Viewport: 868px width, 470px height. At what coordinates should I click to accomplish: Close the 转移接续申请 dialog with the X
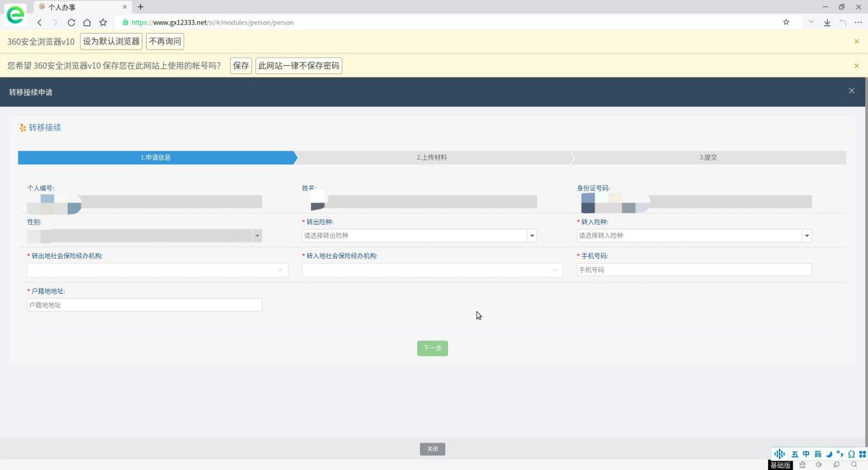click(x=852, y=91)
